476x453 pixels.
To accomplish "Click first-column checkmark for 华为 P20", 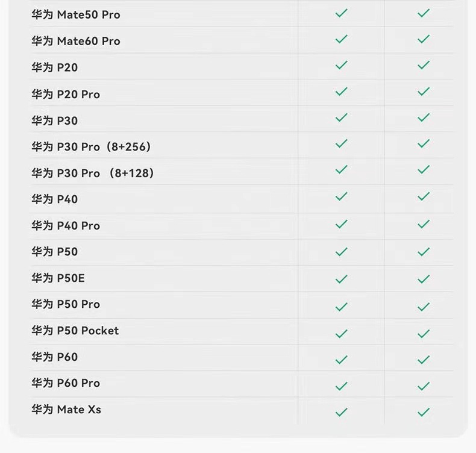I will (x=341, y=65).
